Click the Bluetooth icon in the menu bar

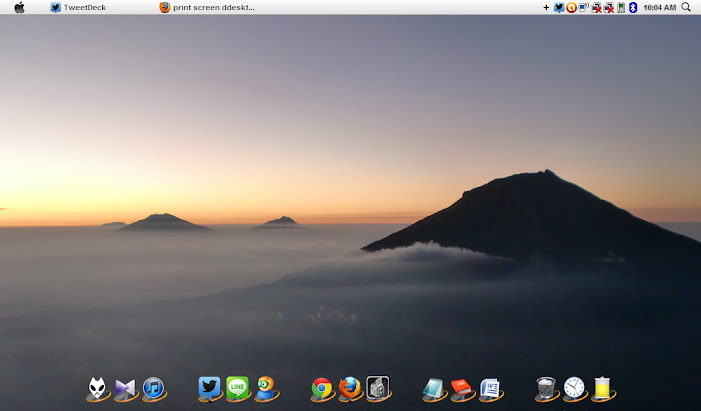click(633, 7)
